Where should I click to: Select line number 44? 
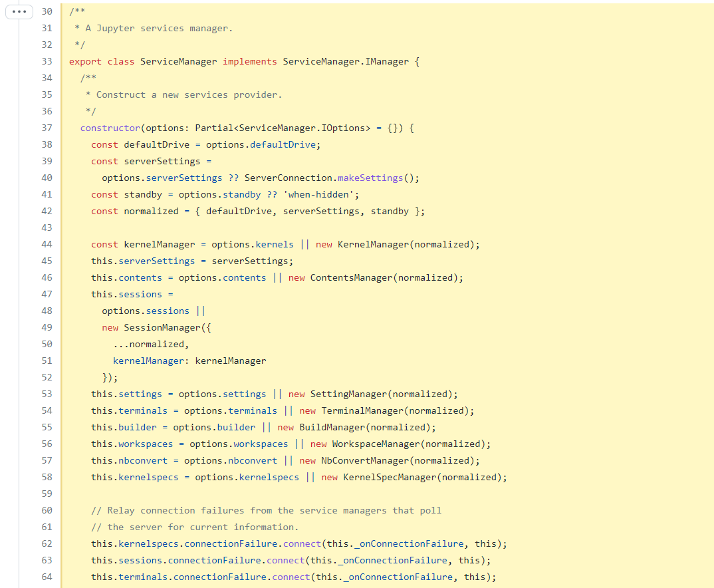pos(47,245)
